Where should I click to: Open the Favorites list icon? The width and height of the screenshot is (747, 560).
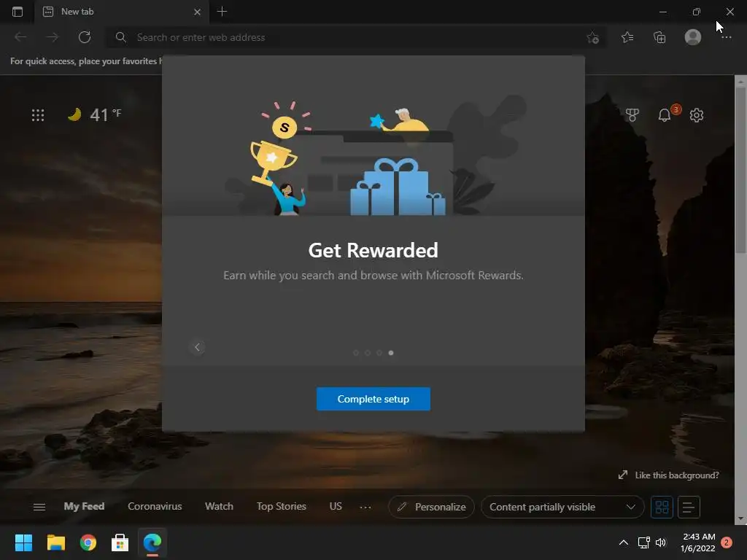pyautogui.click(x=627, y=37)
